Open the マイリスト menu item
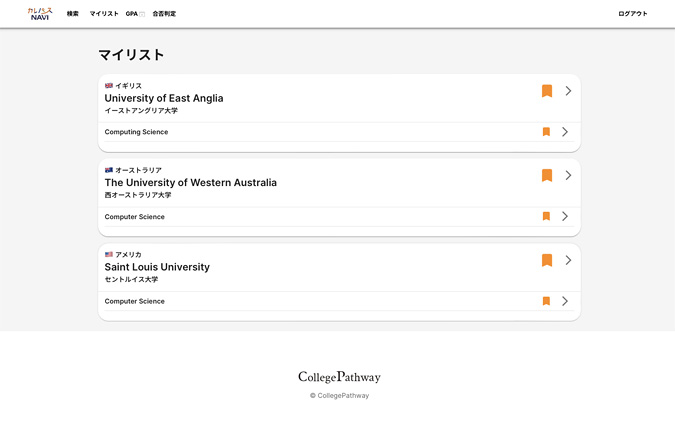The width and height of the screenshot is (675, 424). click(104, 14)
